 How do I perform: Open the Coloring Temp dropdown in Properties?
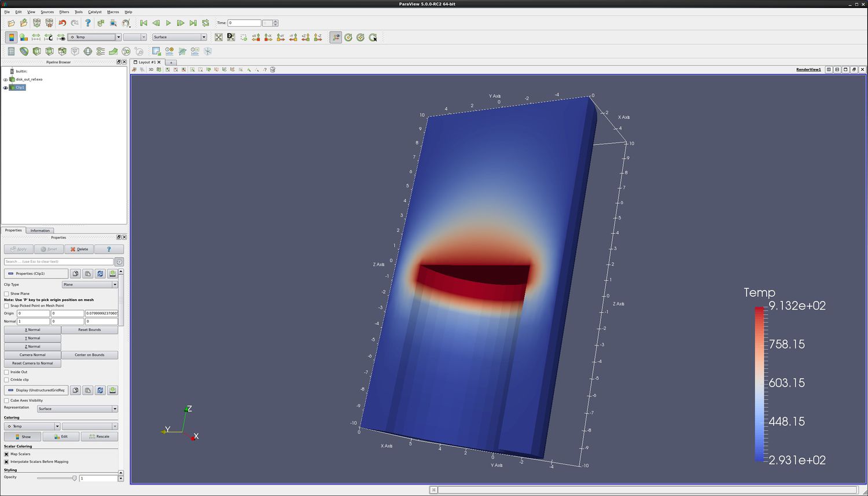point(32,427)
